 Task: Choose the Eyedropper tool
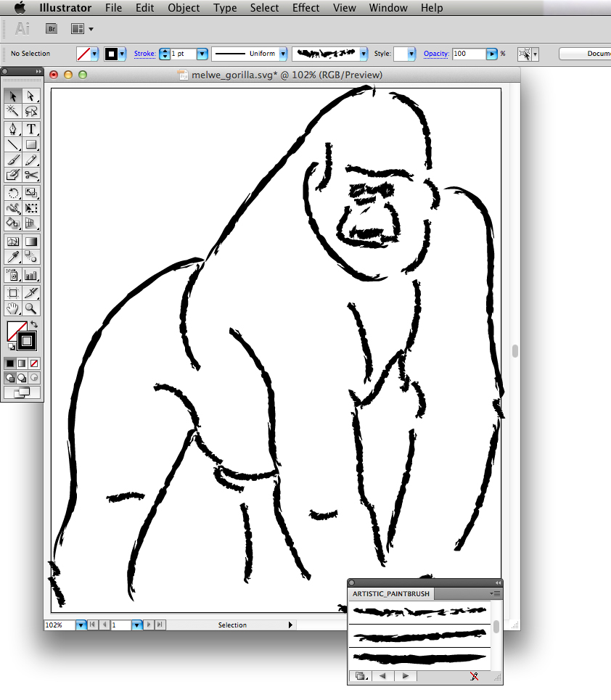[x=12, y=257]
